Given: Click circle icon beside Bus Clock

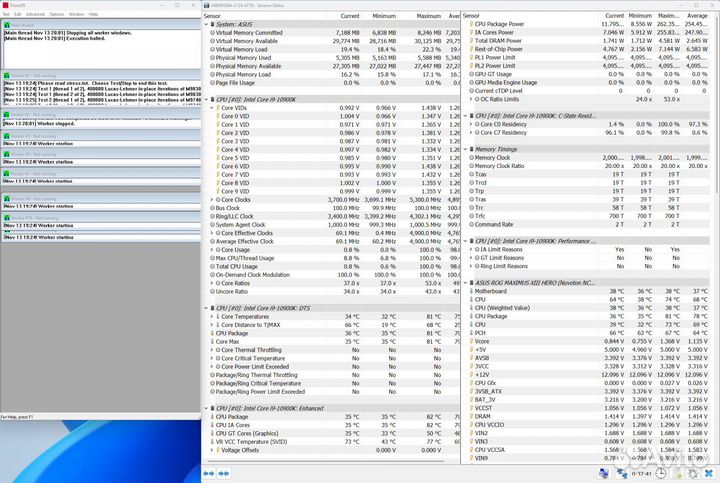Looking at the screenshot, I should coord(213,208).
